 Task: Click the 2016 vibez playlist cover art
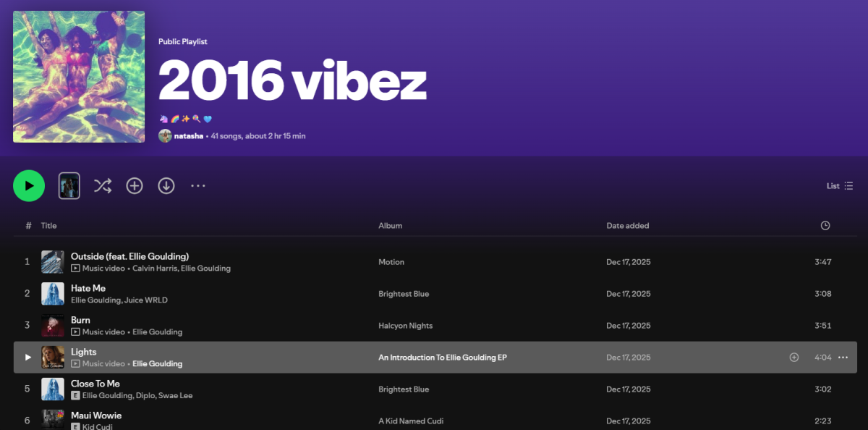point(79,77)
